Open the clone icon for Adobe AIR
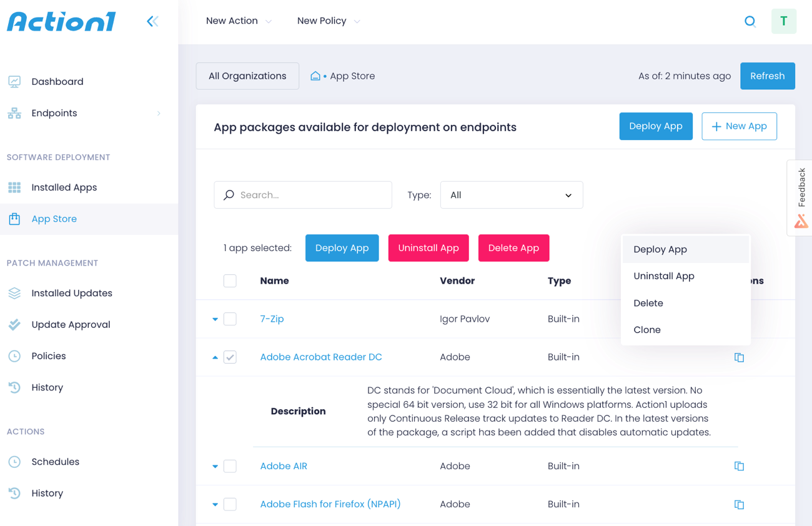812x526 pixels. pos(739,466)
